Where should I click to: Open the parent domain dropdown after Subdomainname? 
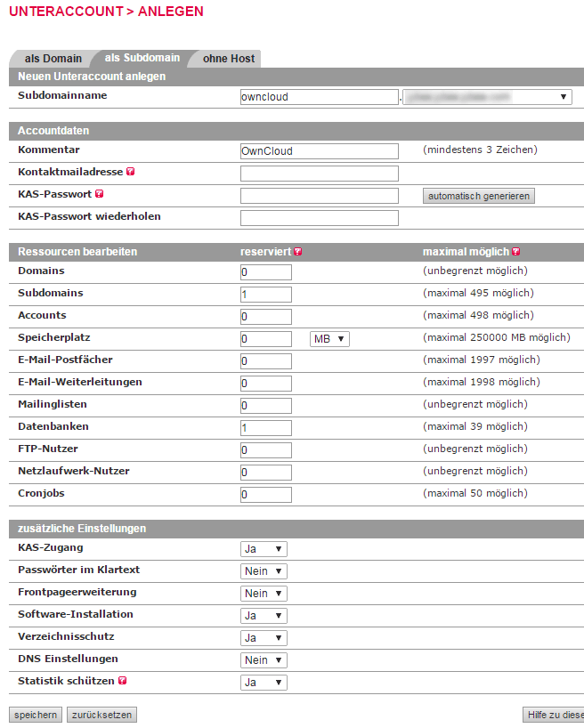click(x=487, y=97)
